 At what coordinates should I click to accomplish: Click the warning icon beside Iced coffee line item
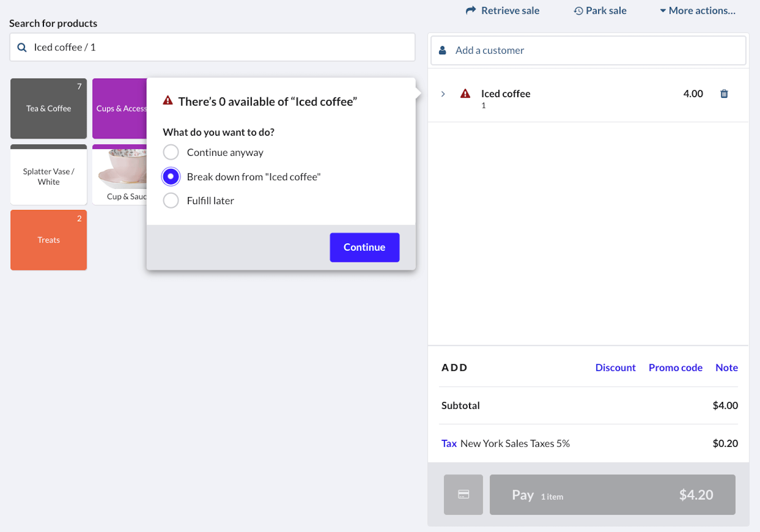pos(465,94)
